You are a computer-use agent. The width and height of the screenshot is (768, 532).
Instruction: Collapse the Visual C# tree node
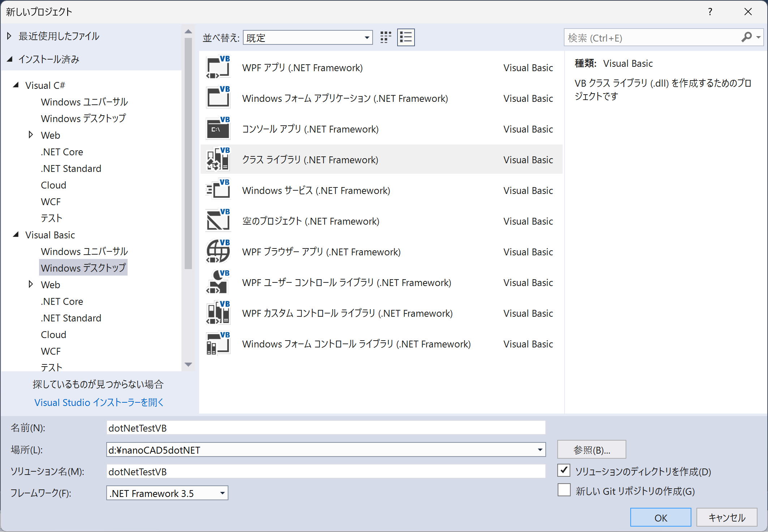(x=16, y=85)
